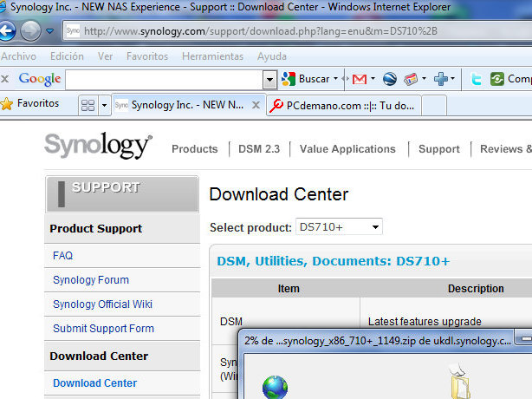
Task: Click the bookmarks tag toolbar icon
Action: 411,80
